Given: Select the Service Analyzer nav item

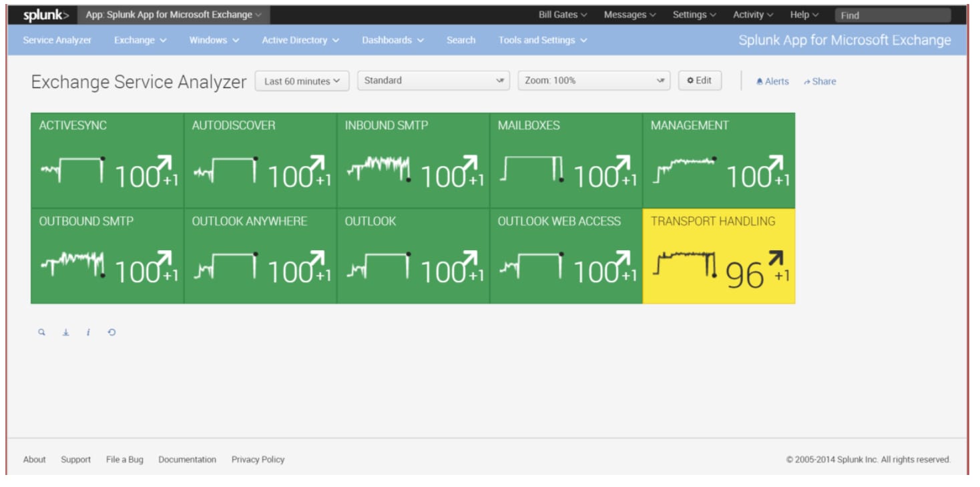Looking at the screenshot, I should point(57,40).
